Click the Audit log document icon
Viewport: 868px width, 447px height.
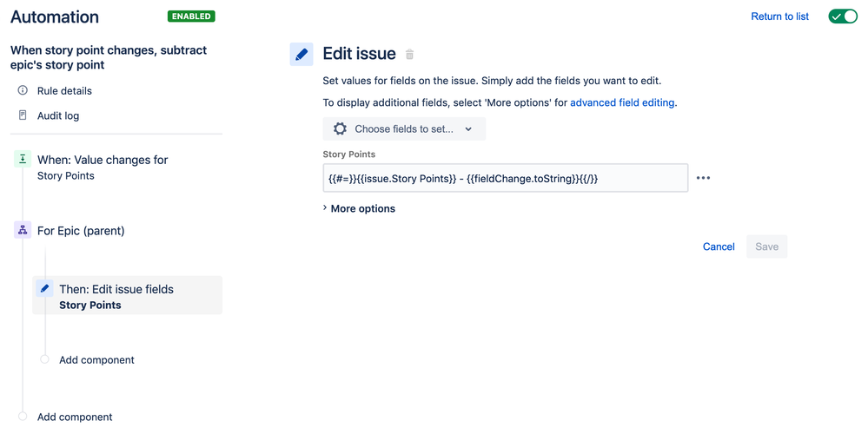[23, 115]
